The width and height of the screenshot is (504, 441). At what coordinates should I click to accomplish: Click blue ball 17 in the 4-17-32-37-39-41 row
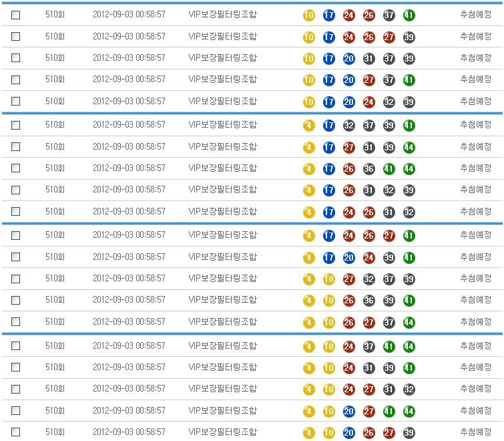tap(328, 126)
